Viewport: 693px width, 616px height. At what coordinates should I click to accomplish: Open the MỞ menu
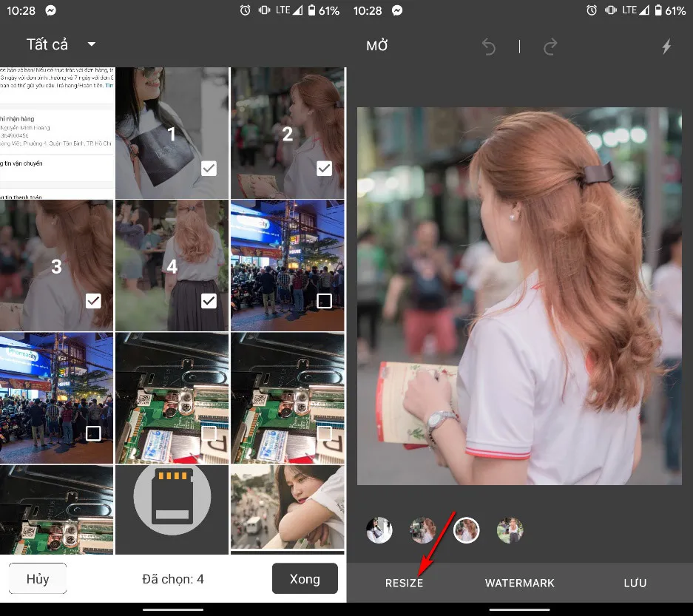point(376,45)
